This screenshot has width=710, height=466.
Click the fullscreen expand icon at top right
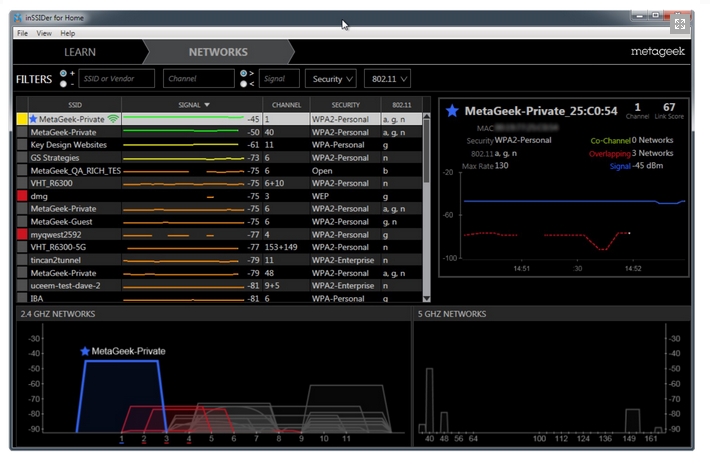(679, 23)
